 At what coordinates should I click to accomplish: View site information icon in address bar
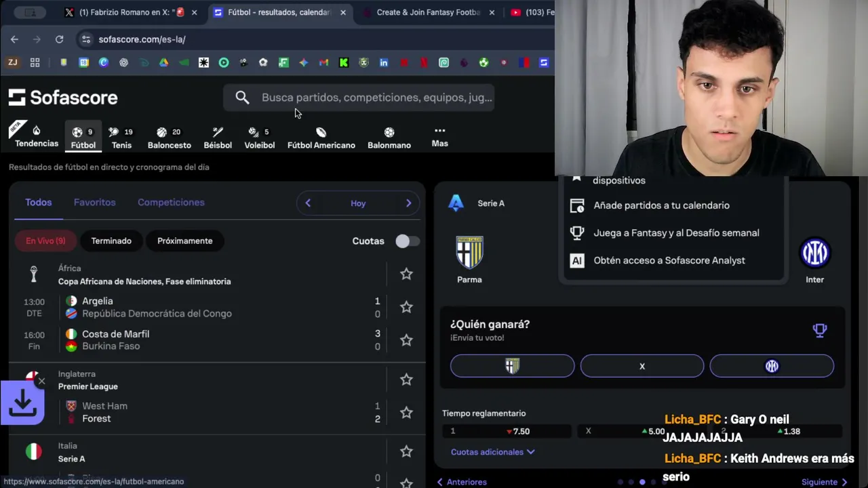coord(86,39)
